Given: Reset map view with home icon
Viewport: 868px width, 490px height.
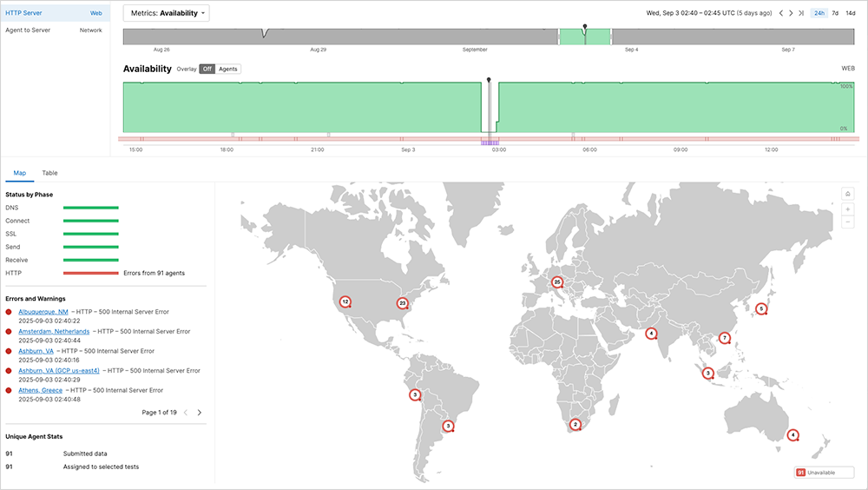Looking at the screenshot, I should pyautogui.click(x=847, y=194).
